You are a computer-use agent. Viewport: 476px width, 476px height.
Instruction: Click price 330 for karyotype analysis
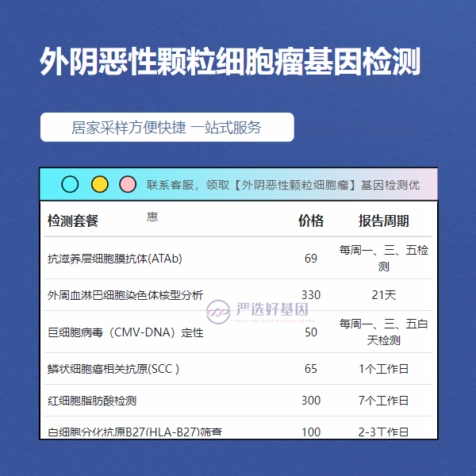[x=311, y=295]
